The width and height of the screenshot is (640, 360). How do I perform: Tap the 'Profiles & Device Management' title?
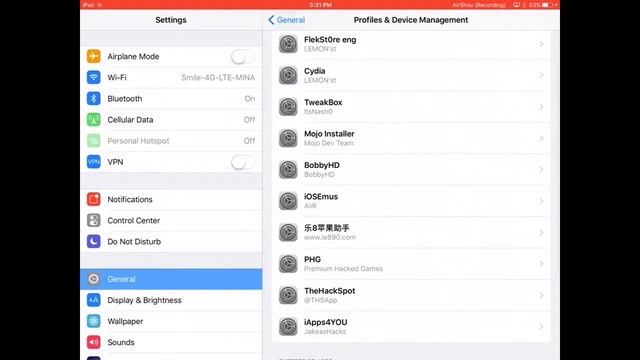pyautogui.click(x=411, y=20)
